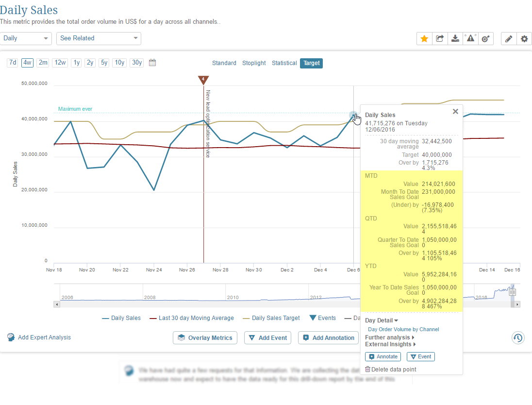The height and width of the screenshot is (405, 532).
Task: Click the share arrow icon
Action: tap(440, 39)
